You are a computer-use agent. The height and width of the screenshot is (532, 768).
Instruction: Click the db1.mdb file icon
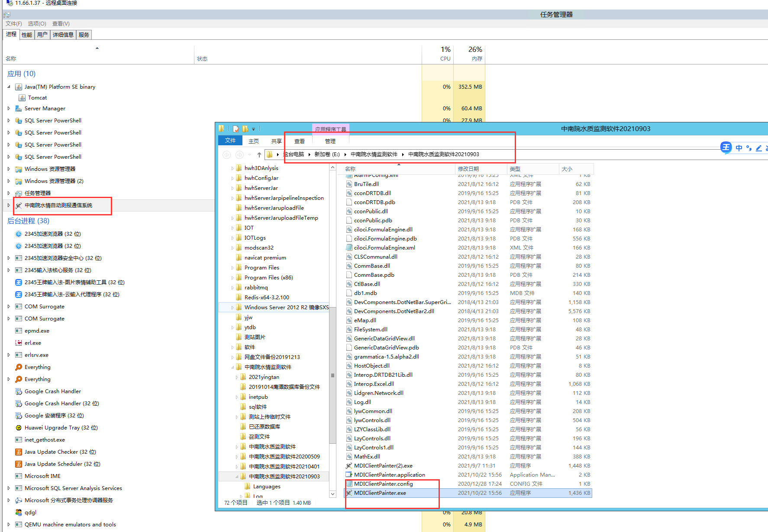[349, 293]
